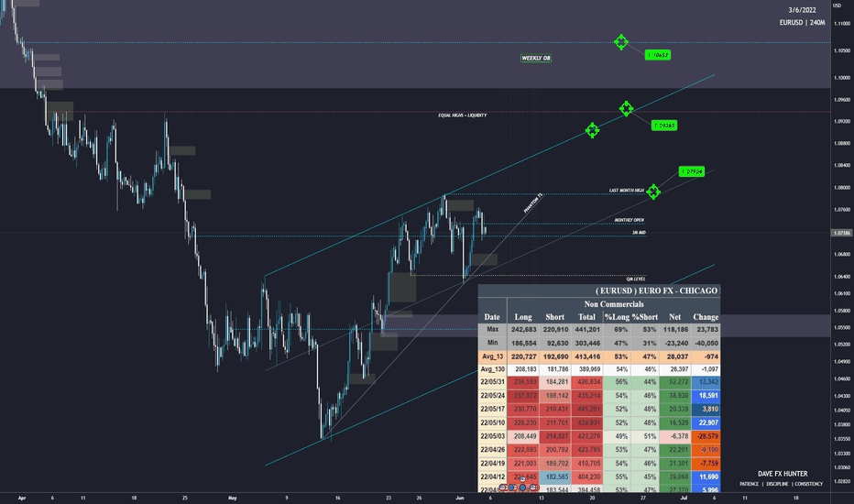Viewport: 854px width, 504px height.
Task: Click the Long column header
Action: click(523, 317)
